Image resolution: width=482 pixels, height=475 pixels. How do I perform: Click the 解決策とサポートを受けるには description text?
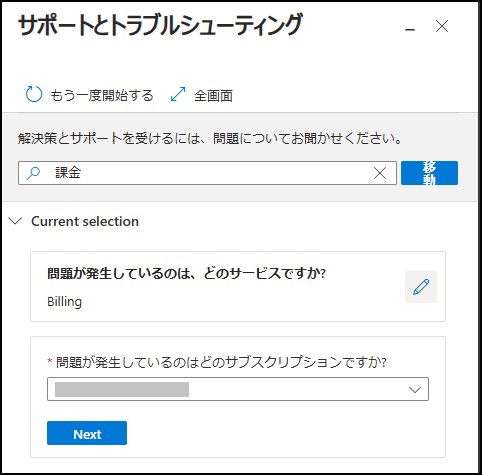[211, 138]
